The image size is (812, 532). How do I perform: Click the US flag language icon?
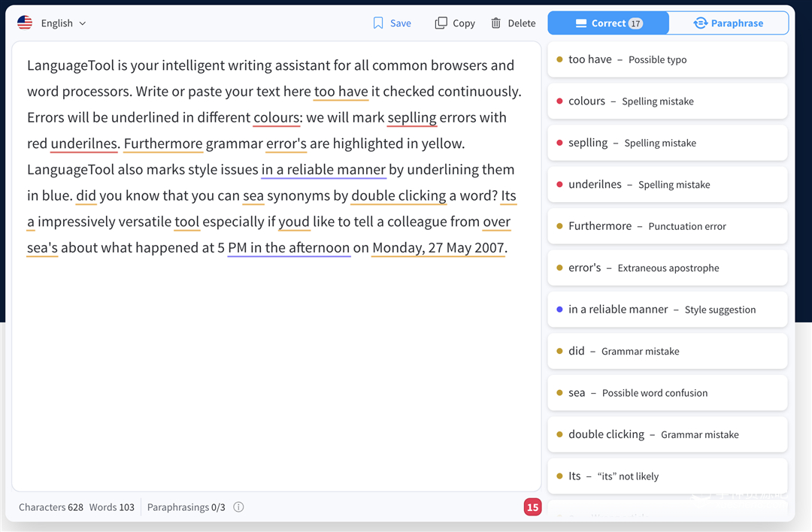click(25, 23)
